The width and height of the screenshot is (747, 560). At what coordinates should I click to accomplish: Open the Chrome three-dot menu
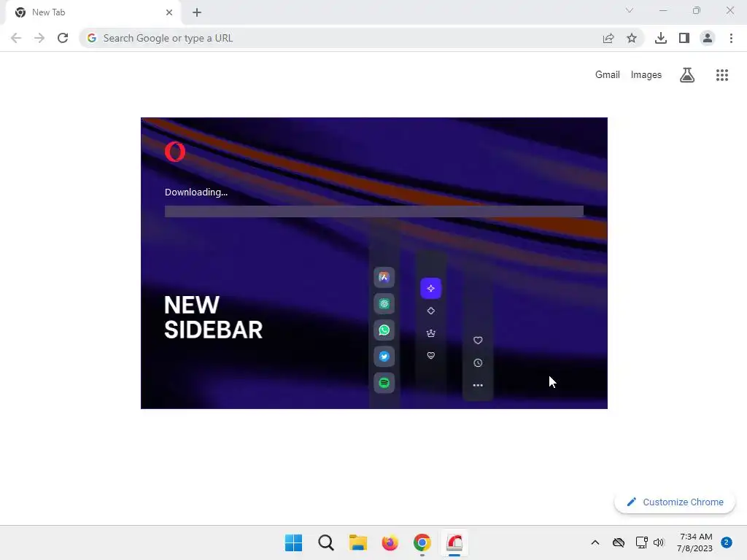731,38
